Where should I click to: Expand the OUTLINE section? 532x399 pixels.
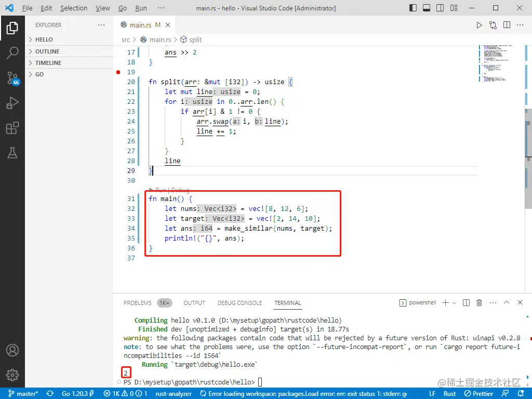69,51
